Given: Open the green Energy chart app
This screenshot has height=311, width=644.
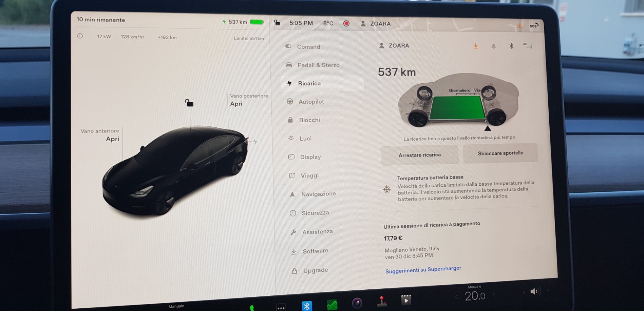Looking at the screenshot, I should click(332, 305).
